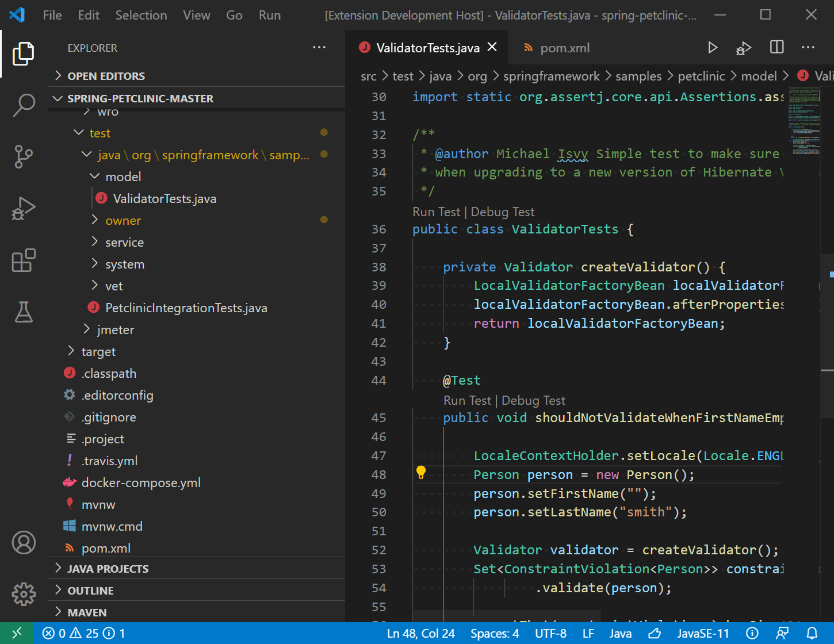The width and height of the screenshot is (834, 644).
Task: Split the editor
Action: (776, 47)
